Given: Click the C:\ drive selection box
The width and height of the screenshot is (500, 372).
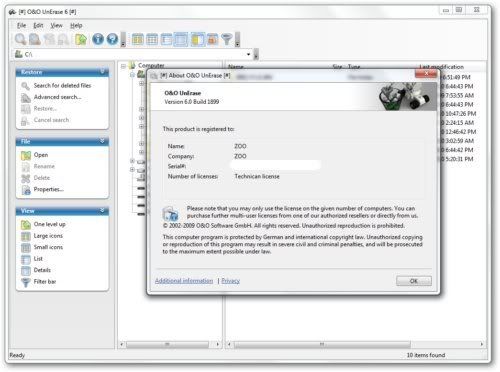Looking at the screenshot, I should pos(133,54).
